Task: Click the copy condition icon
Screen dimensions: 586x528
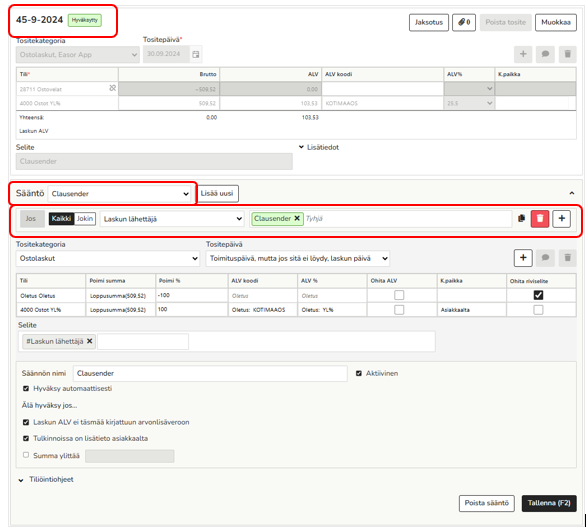Action: (522, 219)
